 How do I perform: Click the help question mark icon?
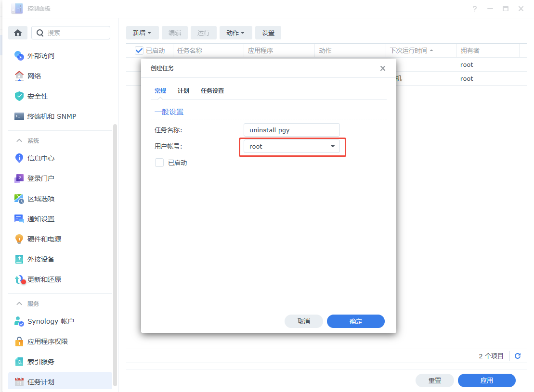(475, 9)
